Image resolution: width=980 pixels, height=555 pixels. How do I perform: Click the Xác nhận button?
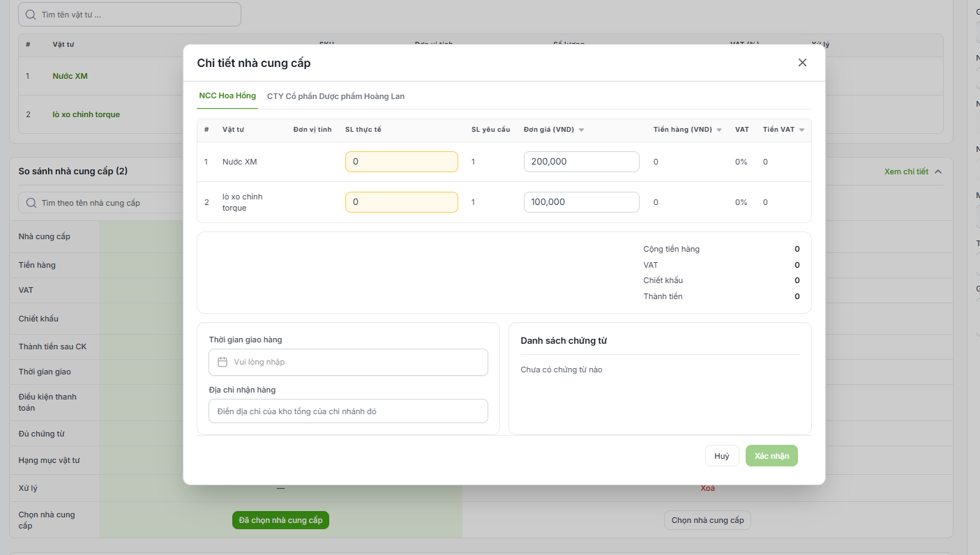[x=771, y=456]
